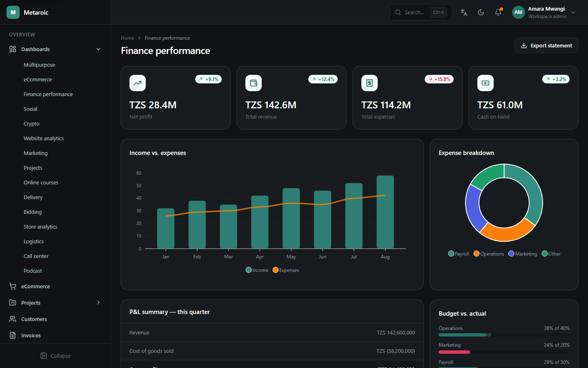Select Finance performance in the sidebar

click(48, 94)
